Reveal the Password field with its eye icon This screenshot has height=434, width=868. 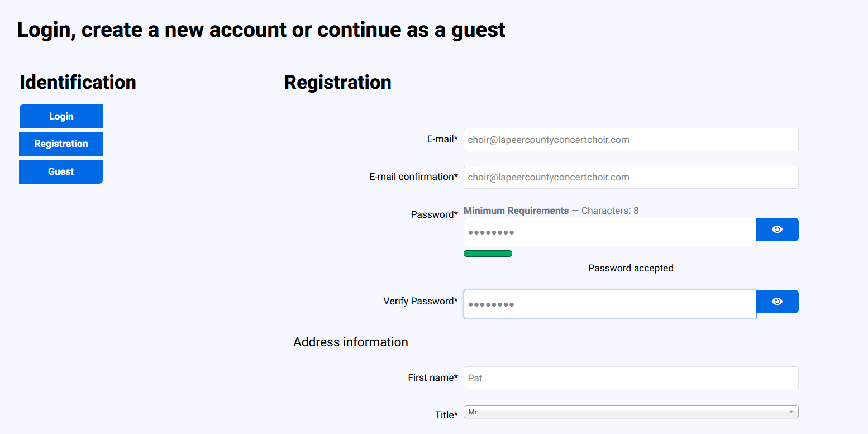click(777, 230)
